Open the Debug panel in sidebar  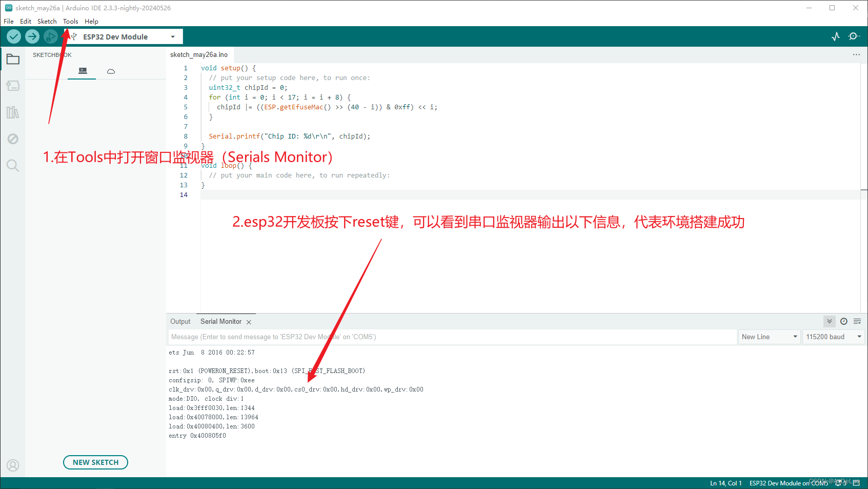[x=13, y=139]
